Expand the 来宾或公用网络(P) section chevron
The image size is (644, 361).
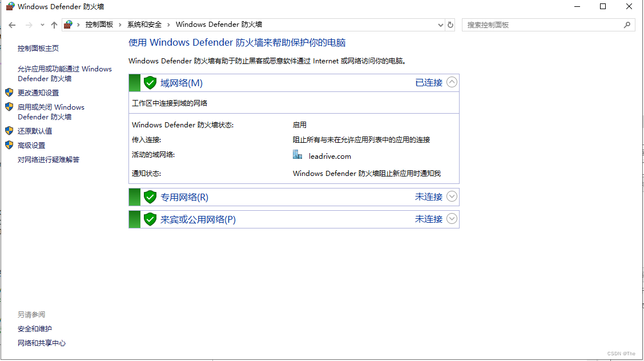coord(452,219)
